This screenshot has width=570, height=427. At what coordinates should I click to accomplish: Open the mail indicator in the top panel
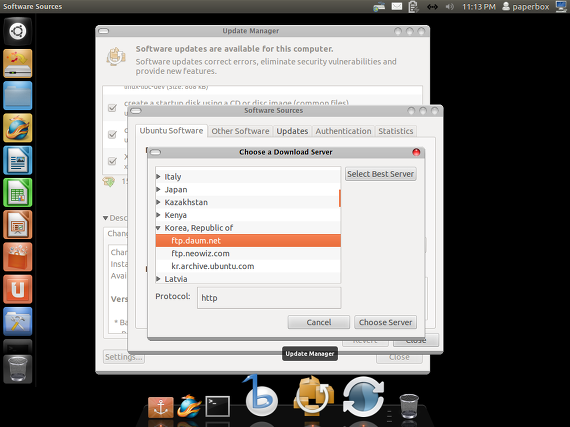397,7
